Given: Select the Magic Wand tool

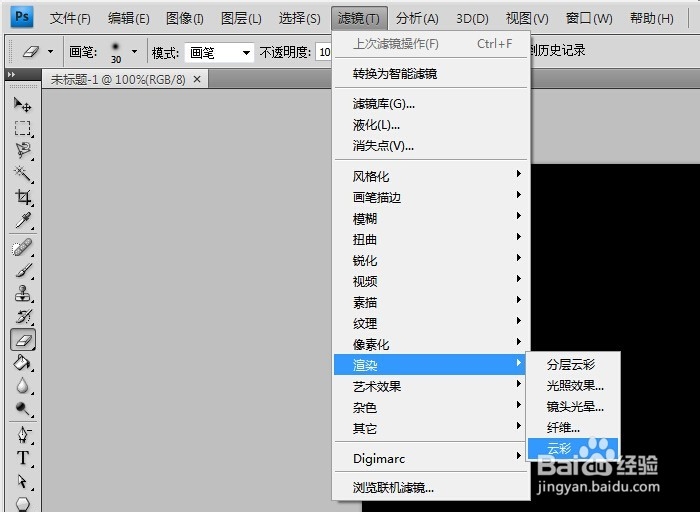Looking at the screenshot, I should tap(22, 173).
